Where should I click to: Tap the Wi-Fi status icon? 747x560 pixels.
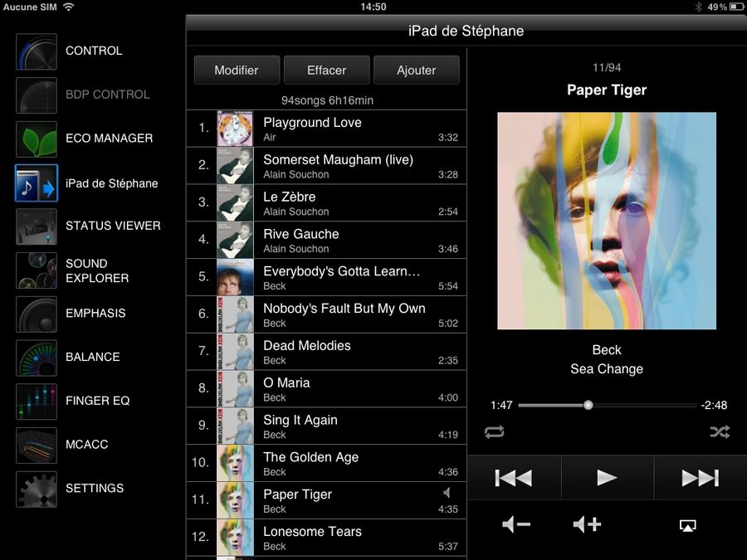(69, 7)
